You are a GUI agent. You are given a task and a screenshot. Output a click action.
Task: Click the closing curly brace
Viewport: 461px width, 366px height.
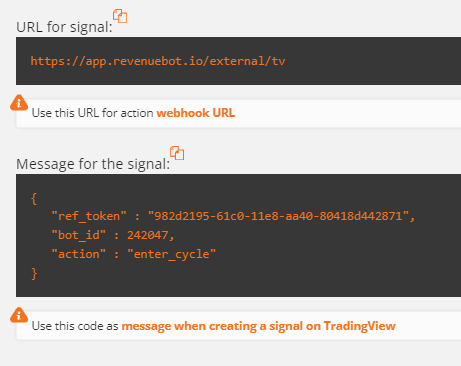[34, 274]
